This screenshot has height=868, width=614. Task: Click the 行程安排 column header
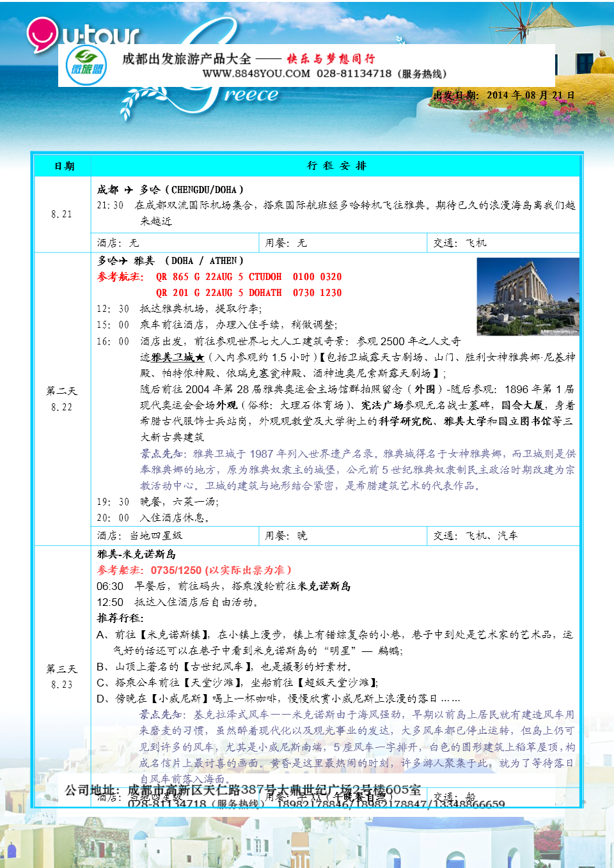(336, 166)
